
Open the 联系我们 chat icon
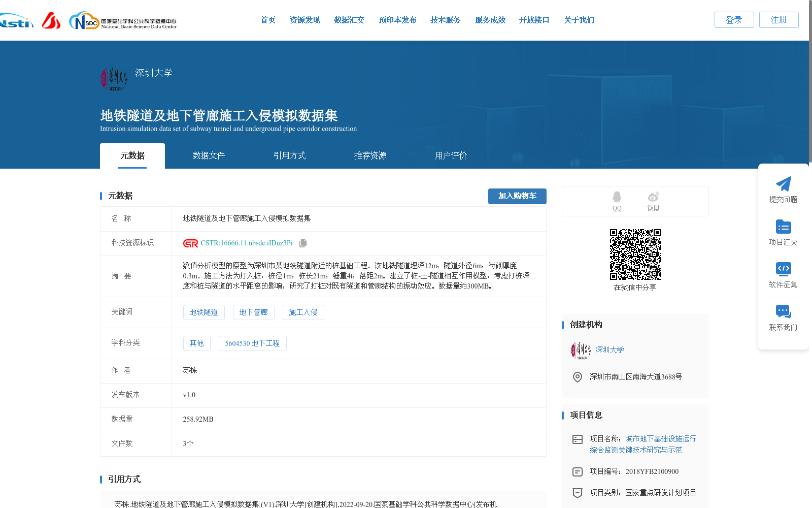pyautogui.click(x=783, y=311)
